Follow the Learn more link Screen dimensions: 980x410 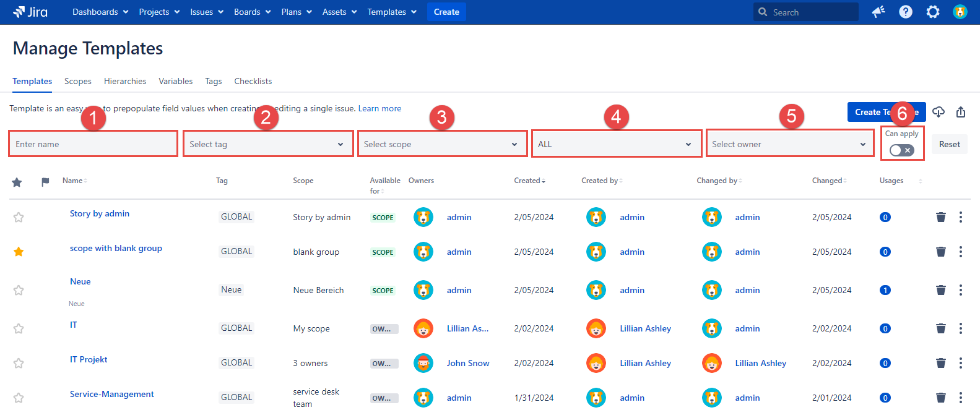[x=379, y=108]
